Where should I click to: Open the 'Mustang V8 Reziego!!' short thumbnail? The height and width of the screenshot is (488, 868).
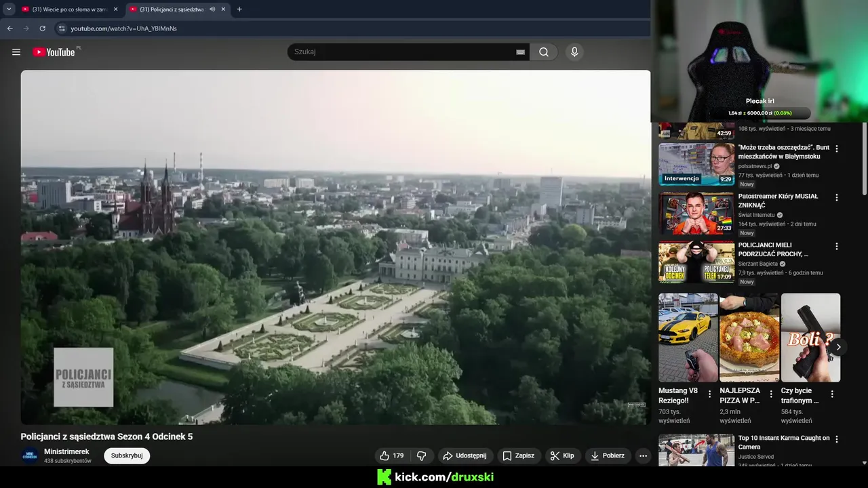(x=688, y=338)
